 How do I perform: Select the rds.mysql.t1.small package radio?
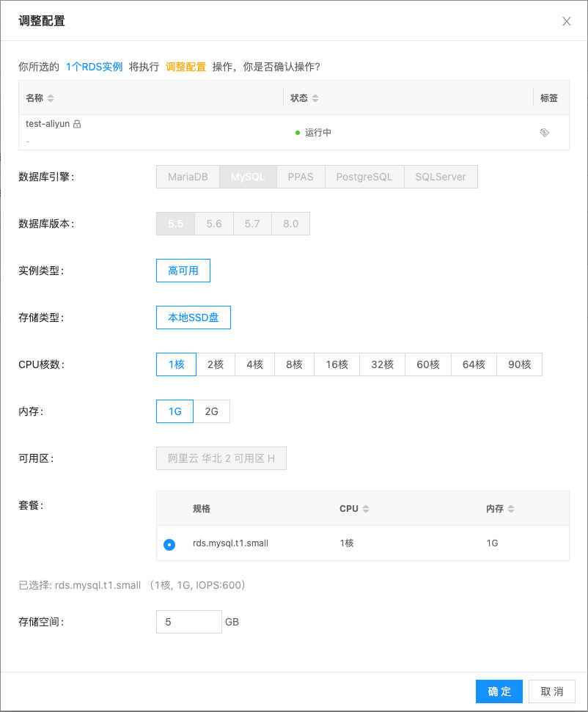169,544
